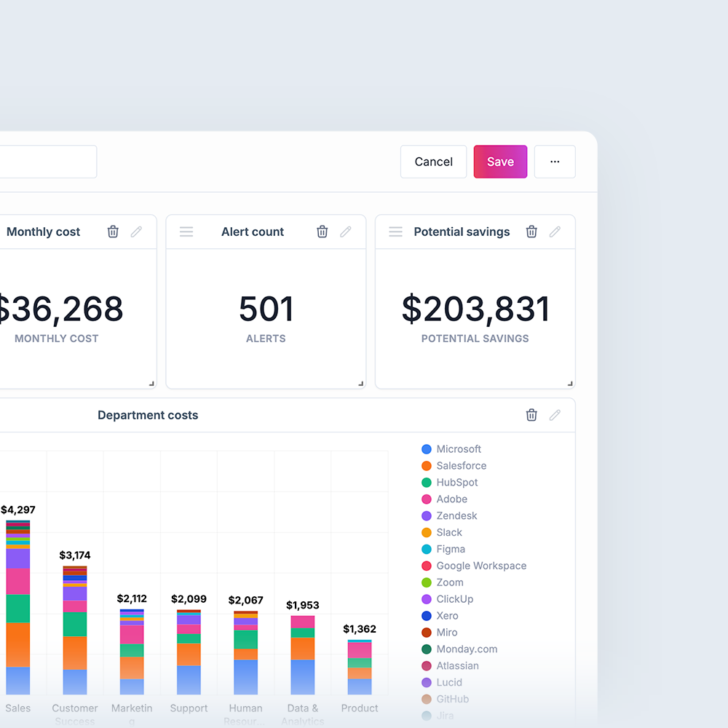Click the Customer Success stacked bar
728x728 pixels.
pyautogui.click(x=75, y=630)
